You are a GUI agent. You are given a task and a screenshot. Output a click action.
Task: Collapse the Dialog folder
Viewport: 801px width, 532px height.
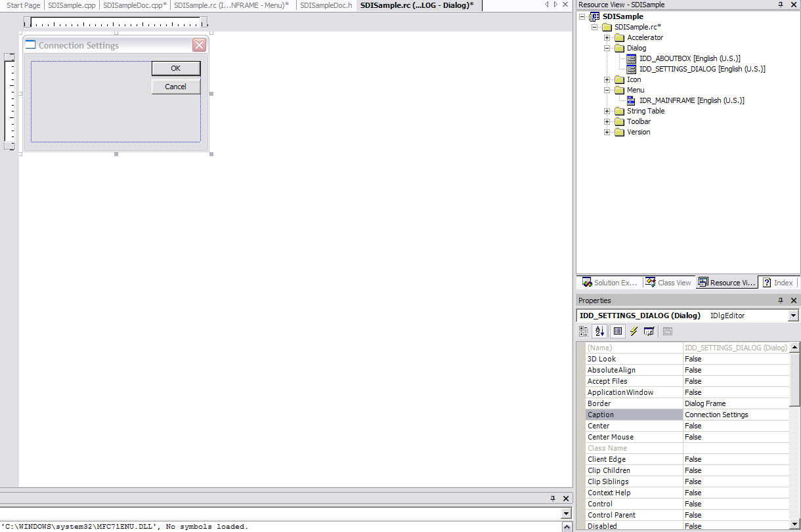pyautogui.click(x=607, y=48)
